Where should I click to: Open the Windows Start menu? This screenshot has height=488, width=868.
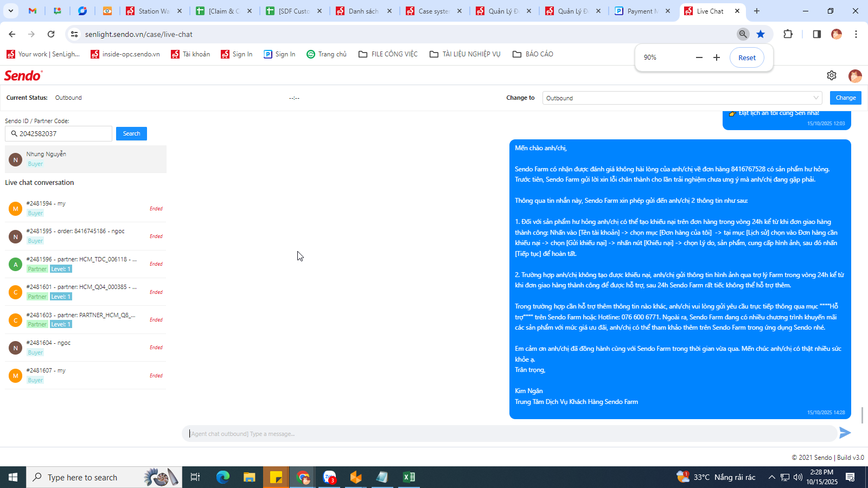(13, 477)
